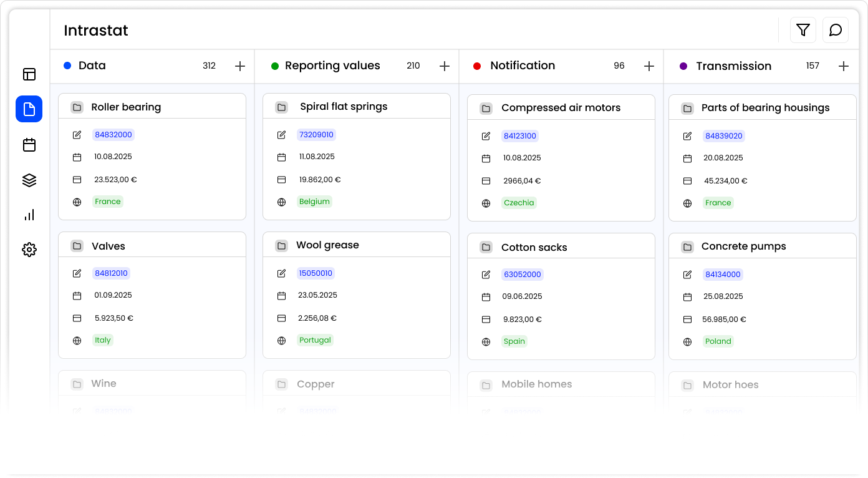Open the document page sidebar icon
Screen dimensions: 868x478
coord(29,109)
